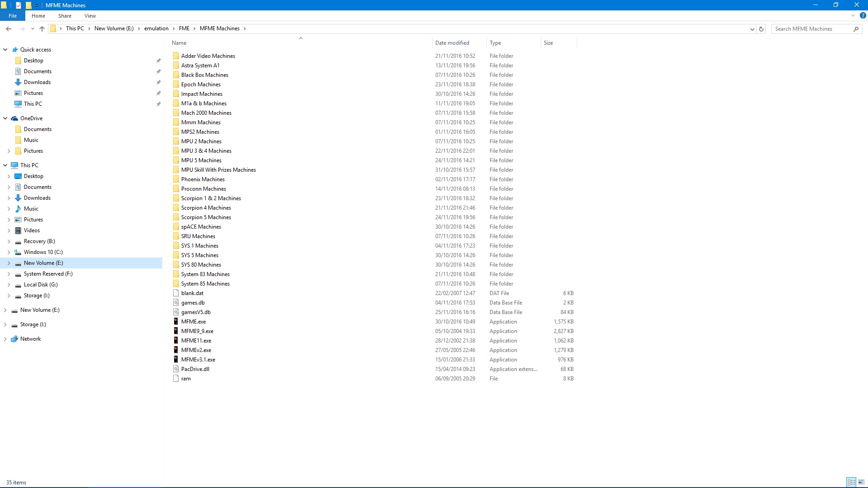Screen dimensions: 868x488
Task: Select the MFMEv2.exe file name
Action: [x=196, y=350]
